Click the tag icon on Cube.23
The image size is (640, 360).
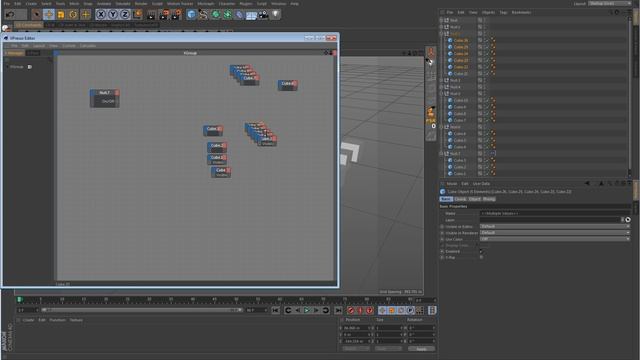(493, 60)
